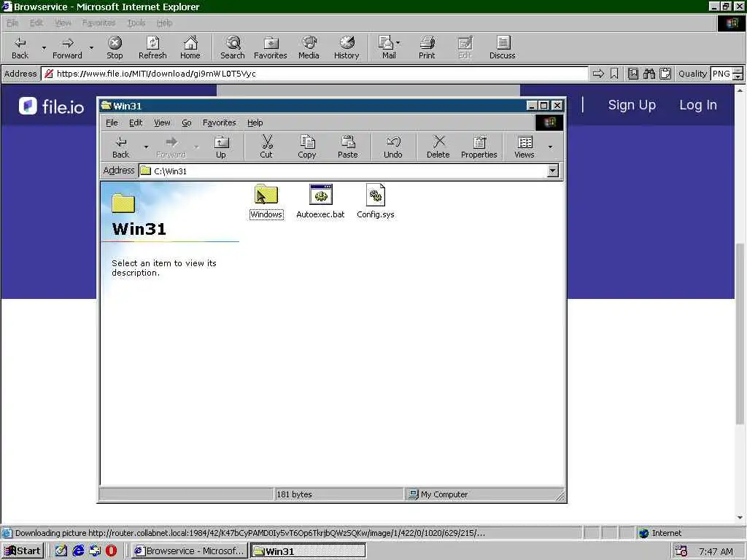The width and height of the screenshot is (747, 560).
Task: Switch to Browservice taskbar button
Action: (x=189, y=551)
